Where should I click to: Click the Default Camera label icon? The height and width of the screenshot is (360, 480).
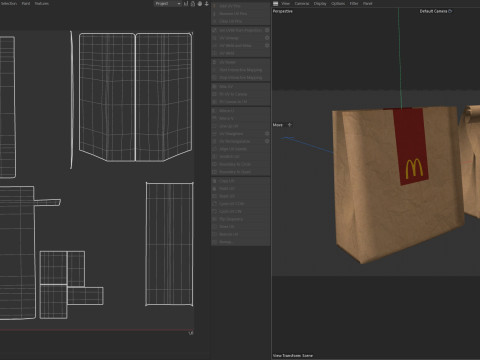pyautogui.click(x=450, y=11)
